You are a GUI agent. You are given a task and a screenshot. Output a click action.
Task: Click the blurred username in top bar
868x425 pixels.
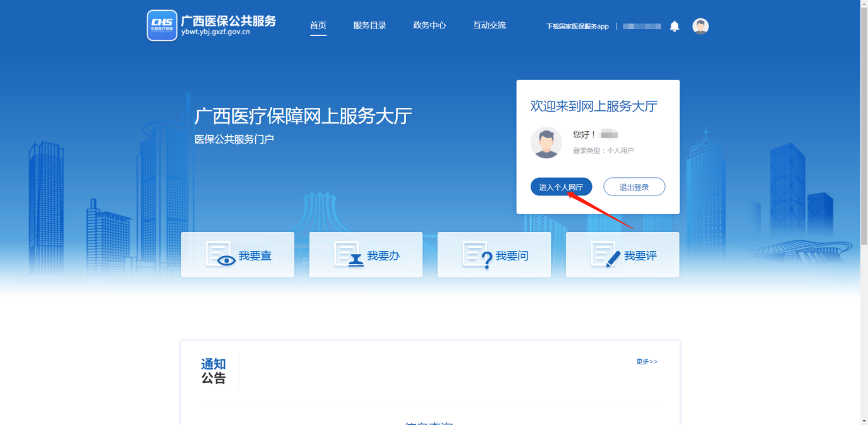tap(642, 26)
